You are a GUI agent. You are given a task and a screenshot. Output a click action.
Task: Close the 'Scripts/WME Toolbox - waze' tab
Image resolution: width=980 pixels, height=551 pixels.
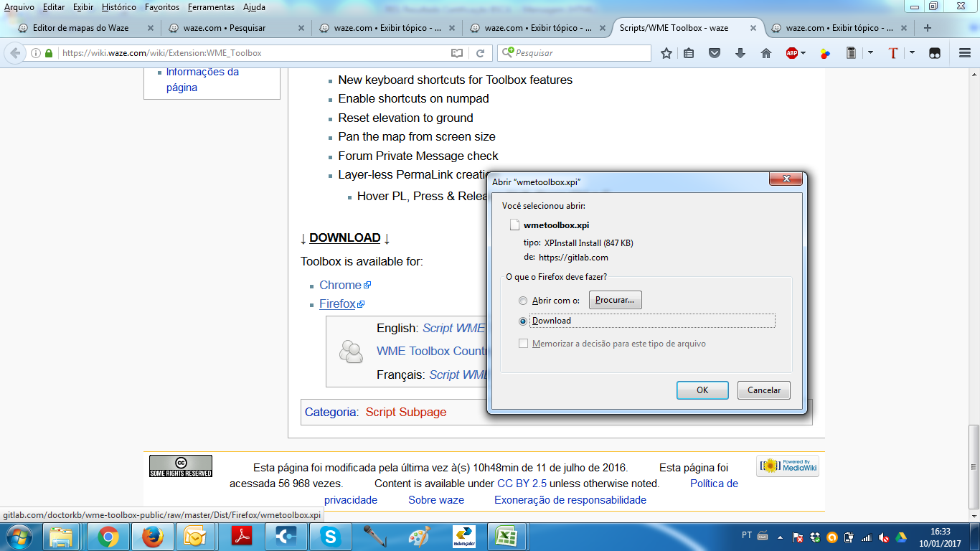pos(753,28)
